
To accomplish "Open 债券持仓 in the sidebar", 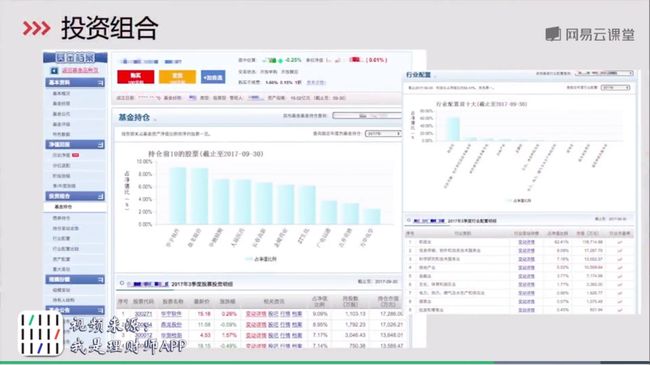I will coord(61,218).
